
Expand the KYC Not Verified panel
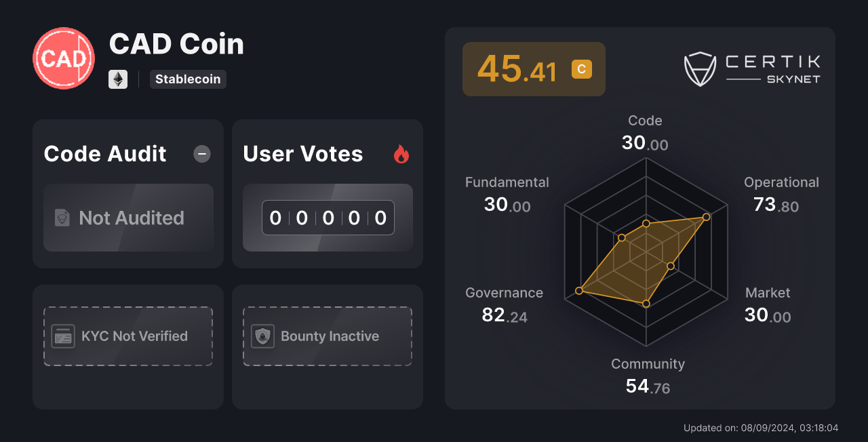(x=127, y=336)
